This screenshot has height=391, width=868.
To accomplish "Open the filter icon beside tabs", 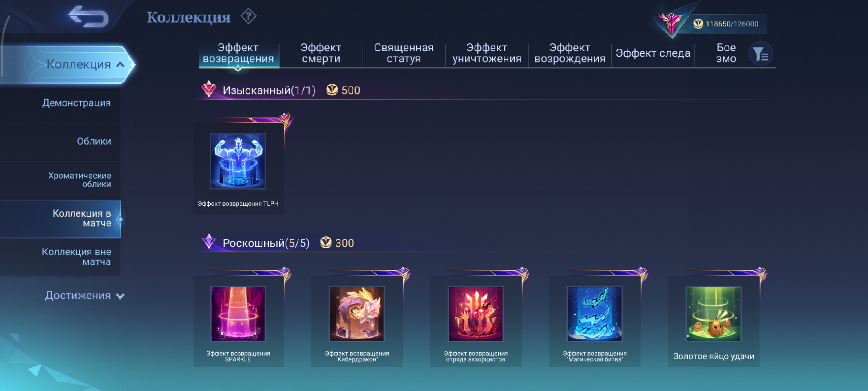I will coord(760,54).
